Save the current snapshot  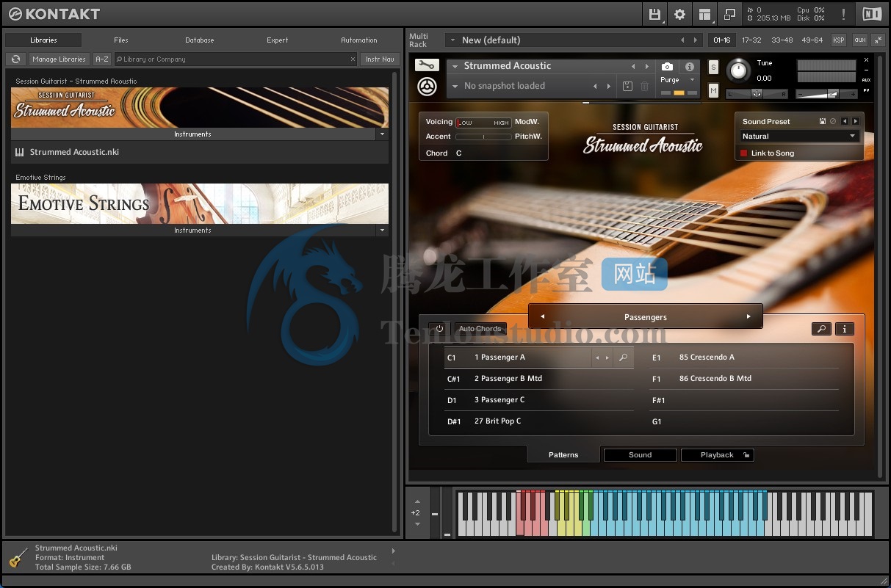tap(628, 87)
